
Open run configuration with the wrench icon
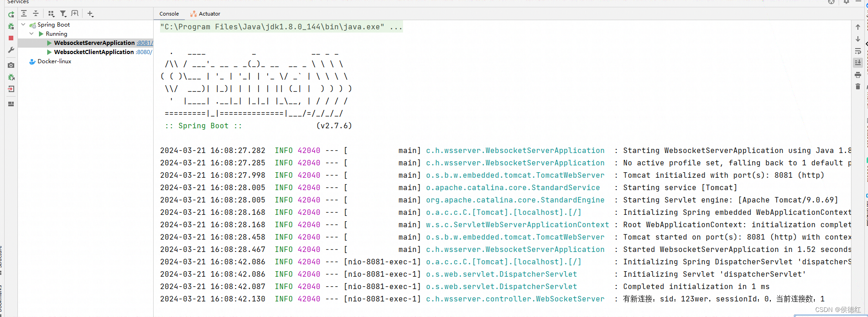[11, 50]
